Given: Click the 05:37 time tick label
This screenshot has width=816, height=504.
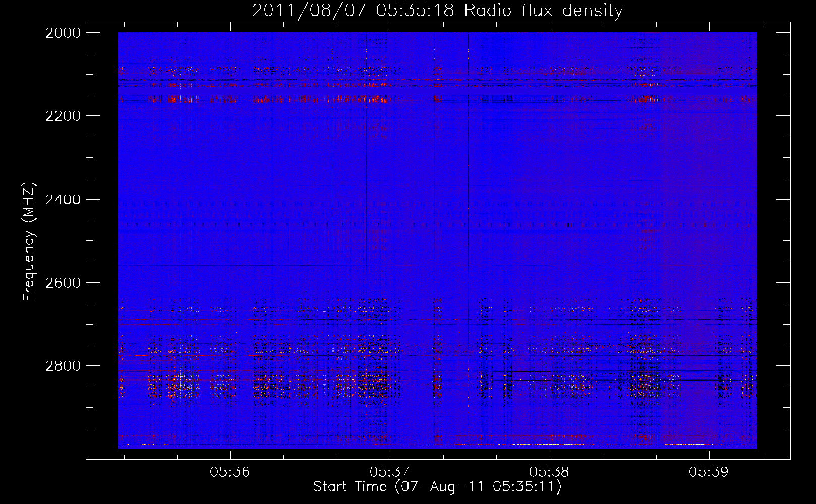Looking at the screenshot, I should coord(390,472).
